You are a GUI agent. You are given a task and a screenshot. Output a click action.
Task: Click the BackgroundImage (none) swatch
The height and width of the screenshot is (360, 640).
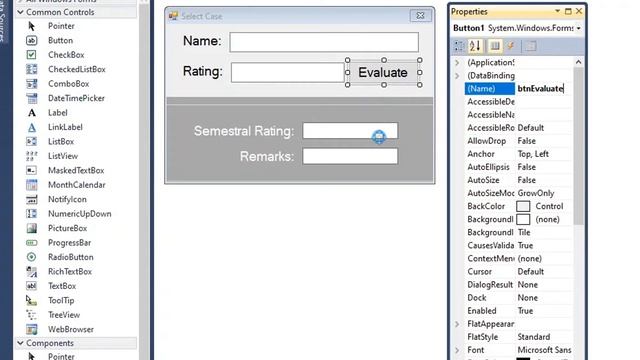click(523, 220)
